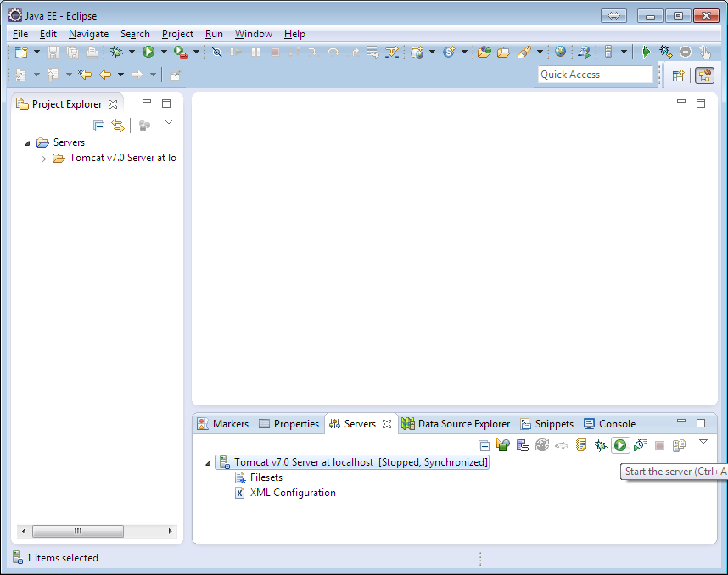This screenshot has height=575, width=728.
Task: Select XML Configuration under Tomcat server
Action: click(x=293, y=493)
